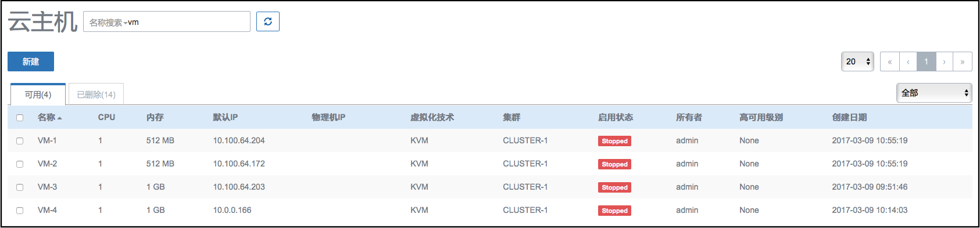Expand the 名称搜索 search type dropdown
Screen dimensions: 980x228
pyautogui.click(x=108, y=23)
